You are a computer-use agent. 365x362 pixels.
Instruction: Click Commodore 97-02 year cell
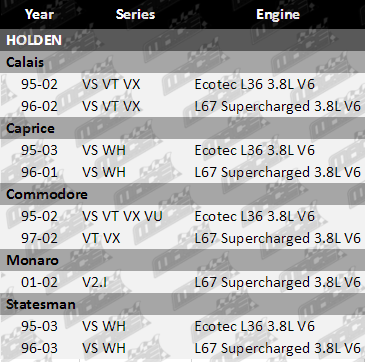pyautogui.click(x=39, y=238)
